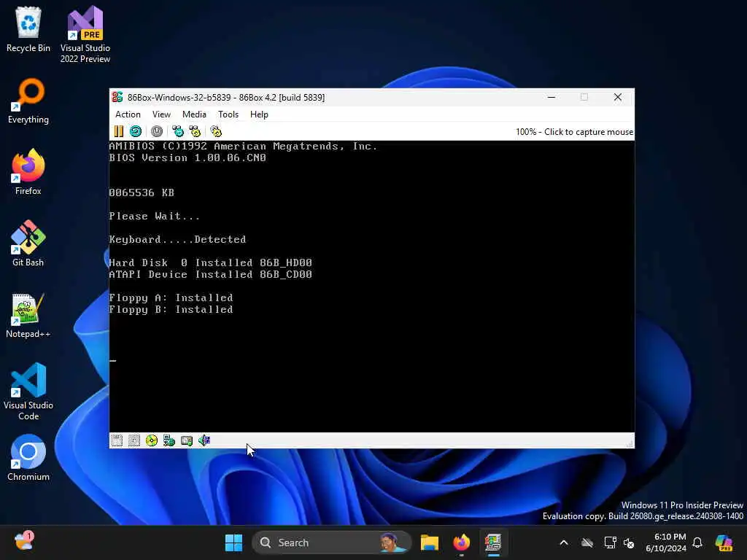Select the Visual Studio Code desktop shortcut

click(x=28, y=392)
